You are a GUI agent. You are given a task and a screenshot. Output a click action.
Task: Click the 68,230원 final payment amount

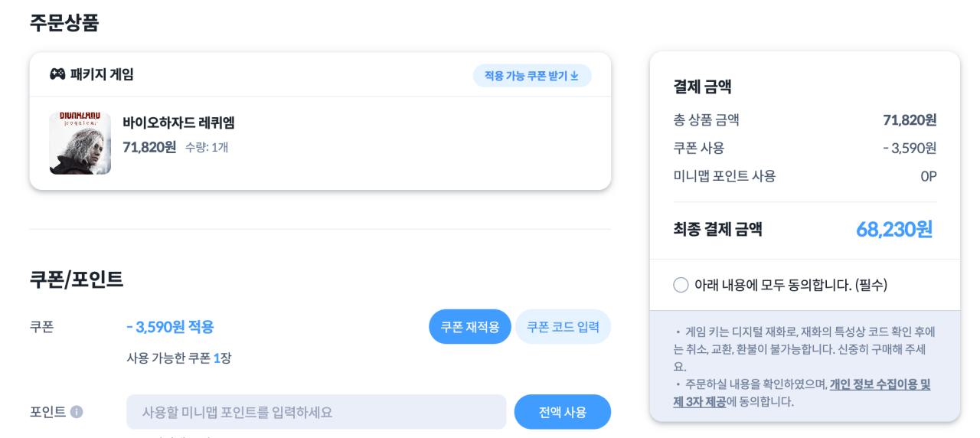[x=893, y=229]
